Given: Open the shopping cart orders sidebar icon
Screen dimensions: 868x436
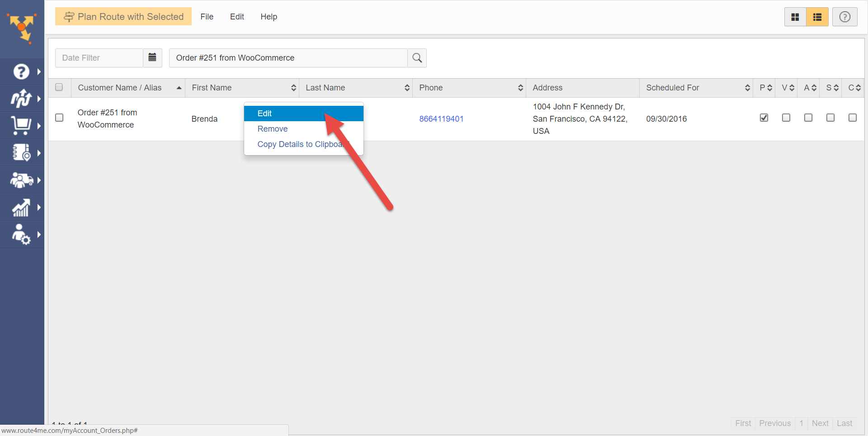Looking at the screenshot, I should click(21, 125).
